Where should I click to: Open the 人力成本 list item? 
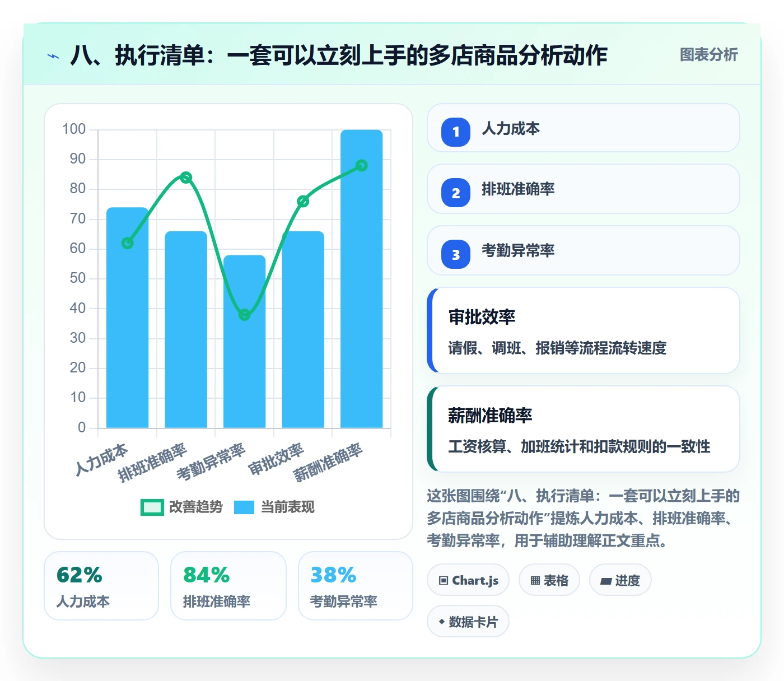[584, 128]
